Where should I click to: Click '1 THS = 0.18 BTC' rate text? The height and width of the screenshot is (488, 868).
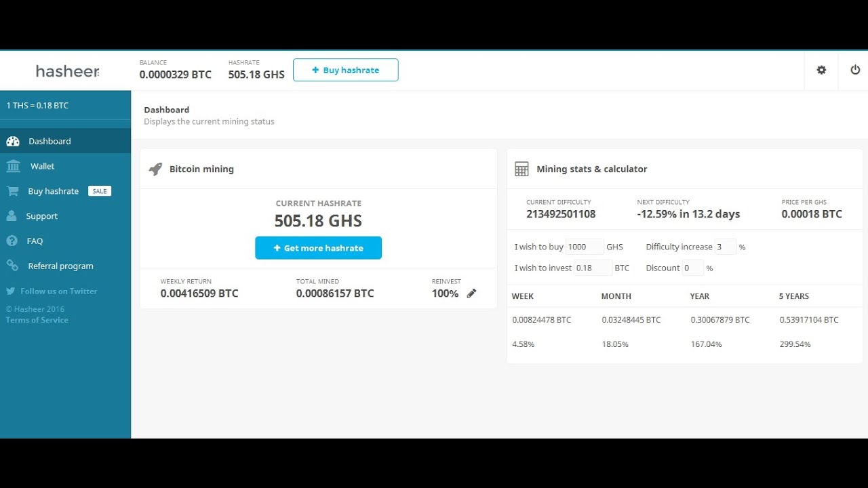tap(37, 106)
